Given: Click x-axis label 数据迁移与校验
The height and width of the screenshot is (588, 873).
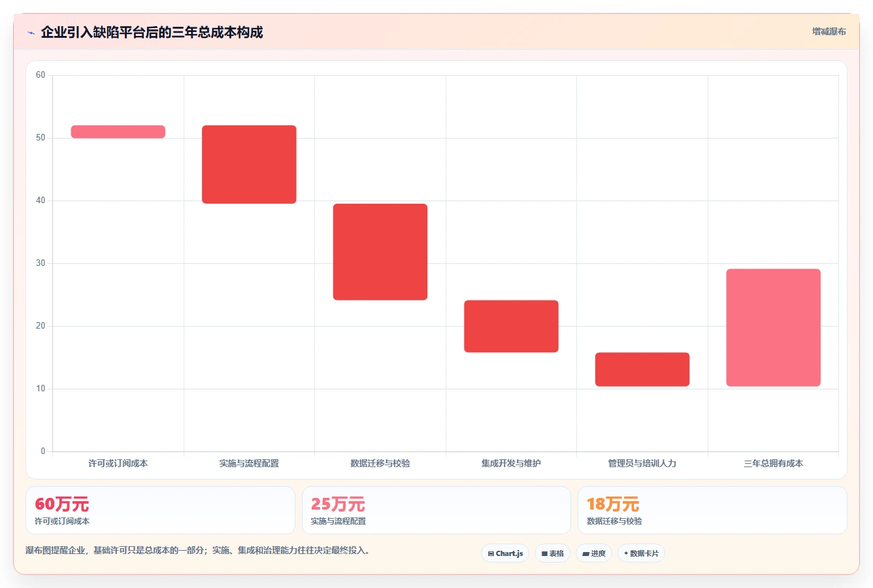Looking at the screenshot, I should click(380, 463).
